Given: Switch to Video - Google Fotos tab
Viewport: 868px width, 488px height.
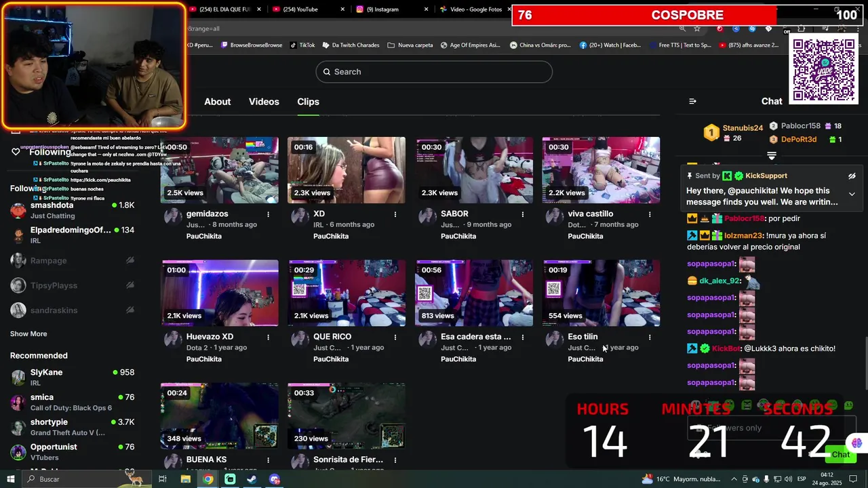Looking at the screenshot, I should pyautogui.click(x=475, y=9).
